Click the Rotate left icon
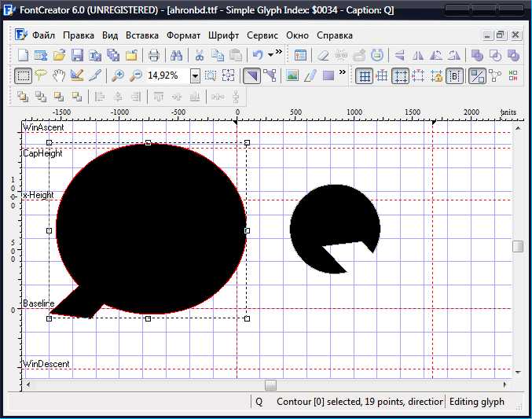The height and width of the screenshot is (419, 532). click(x=436, y=55)
